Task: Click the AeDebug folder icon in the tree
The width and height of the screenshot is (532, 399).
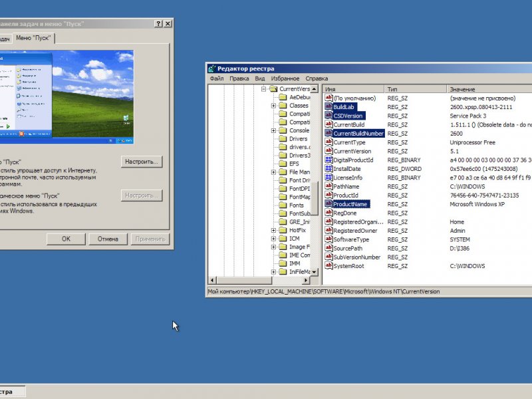Action: pos(283,97)
